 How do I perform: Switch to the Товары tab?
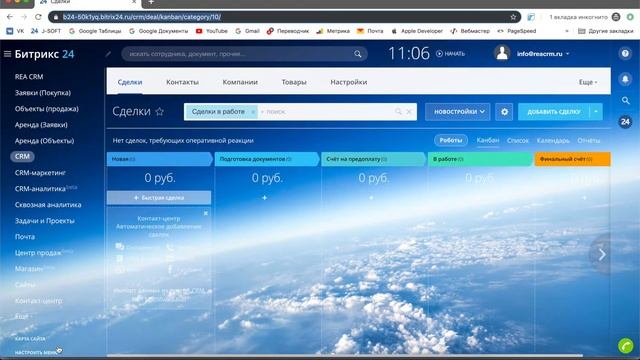(294, 82)
